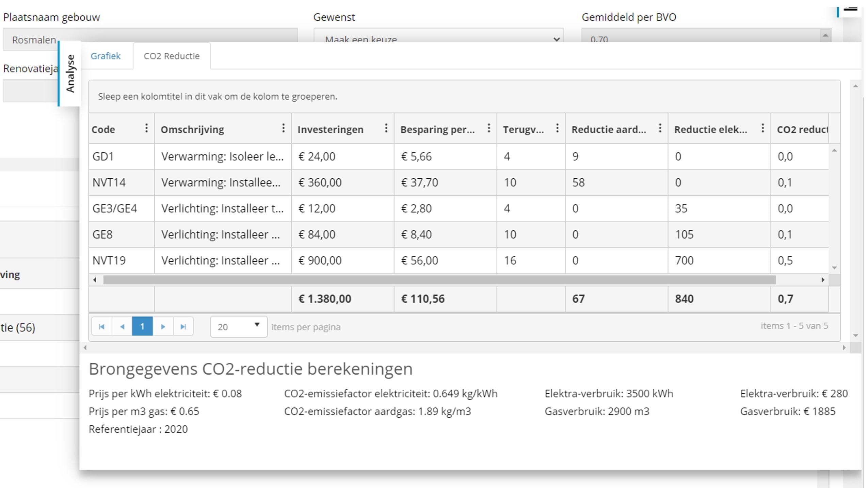Go to next grid page
Screen dimensions: 868x488
163,327
